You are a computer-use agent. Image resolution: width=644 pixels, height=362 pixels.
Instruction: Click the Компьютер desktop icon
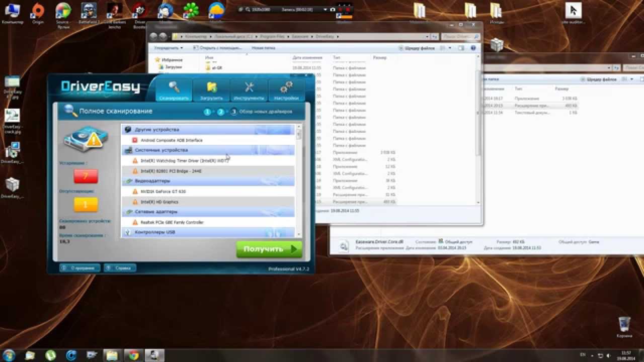(x=12, y=14)
